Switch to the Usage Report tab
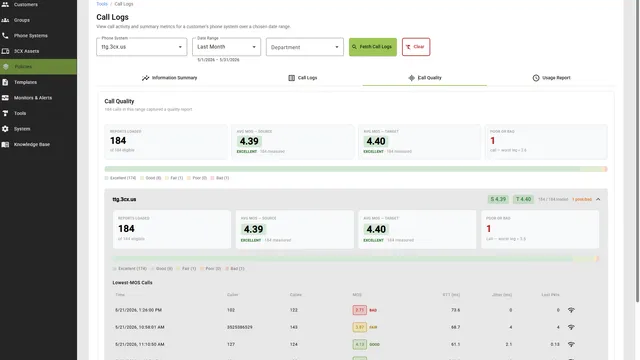The image size is (640, 360). click(551, 78)
